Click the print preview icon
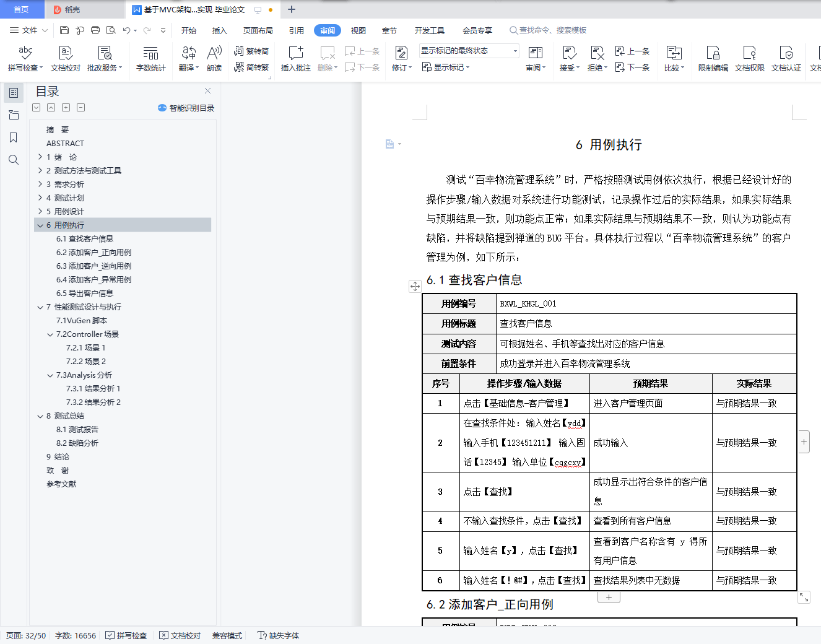Screen dimensions: 821x644 (x=111, y=30)
